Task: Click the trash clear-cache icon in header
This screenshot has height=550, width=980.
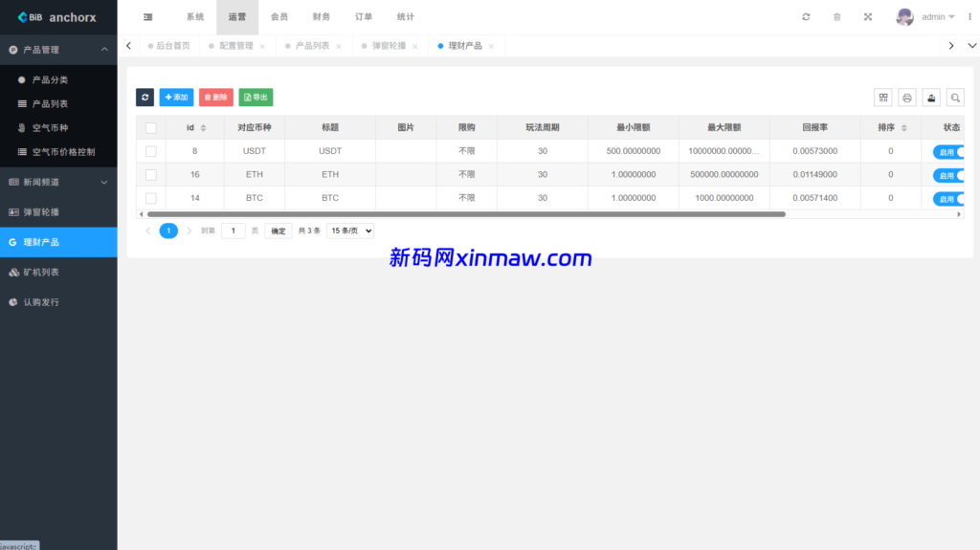Action: [836, 17]
